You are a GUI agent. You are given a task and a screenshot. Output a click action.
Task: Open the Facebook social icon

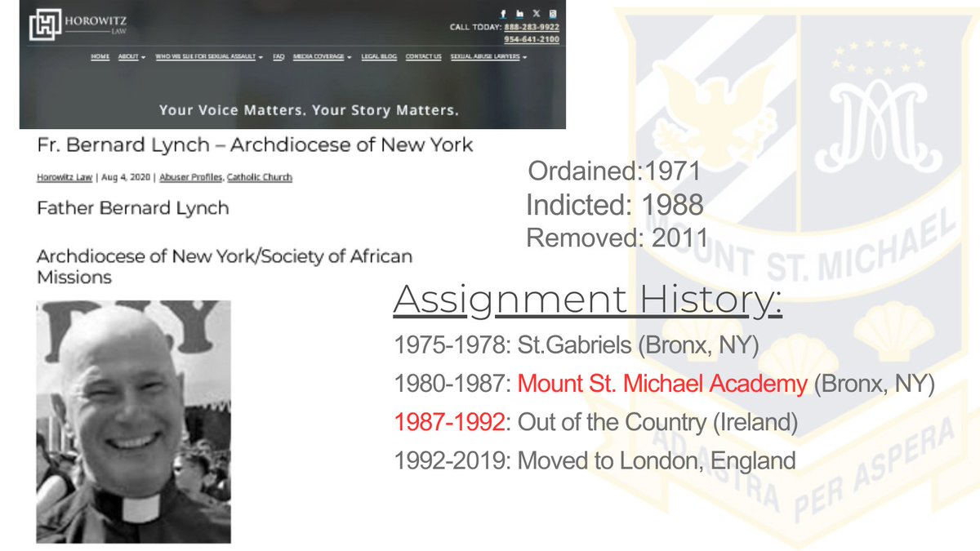tap(504, 14)
